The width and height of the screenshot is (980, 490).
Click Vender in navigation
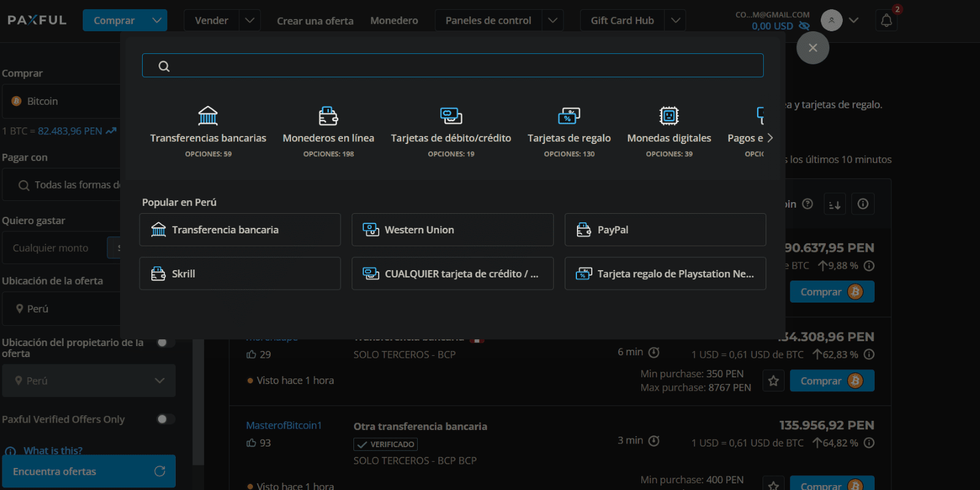pyautogui.click(x=211, y=20)
